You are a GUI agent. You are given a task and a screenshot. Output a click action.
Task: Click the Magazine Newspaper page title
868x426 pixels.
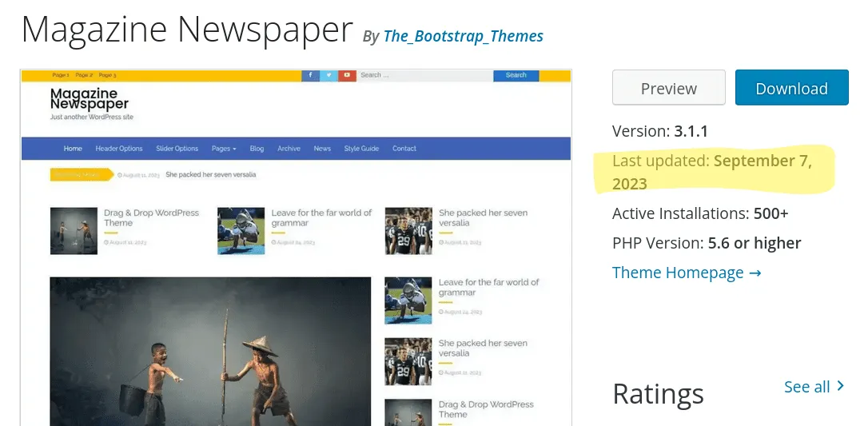187,30
